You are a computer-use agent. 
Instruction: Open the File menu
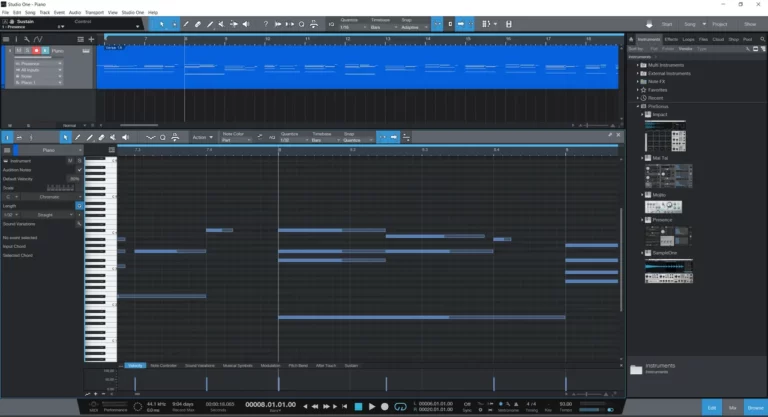click(5, 12)
